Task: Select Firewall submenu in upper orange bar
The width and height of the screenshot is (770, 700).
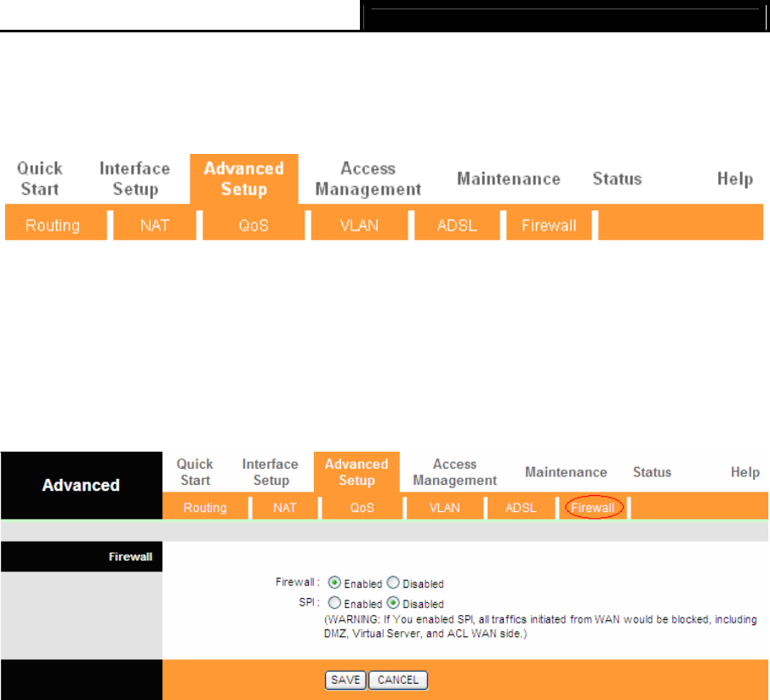Action: click(x=549, y=225)
